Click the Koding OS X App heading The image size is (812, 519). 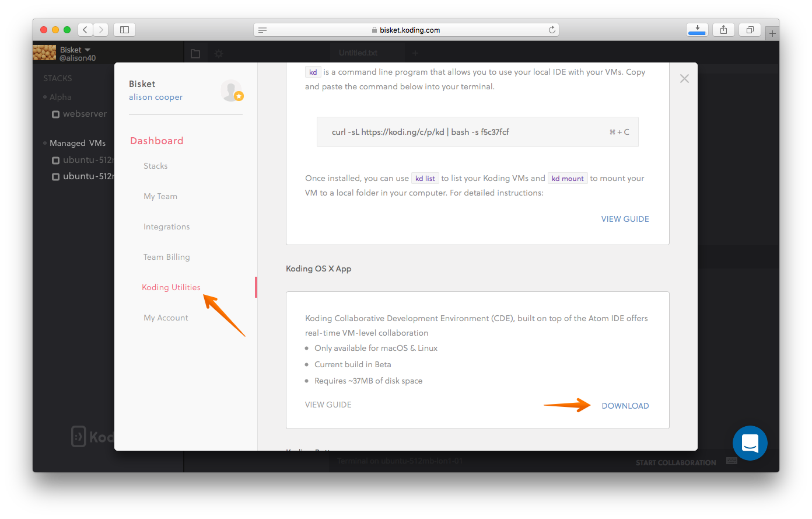(318, 269)
